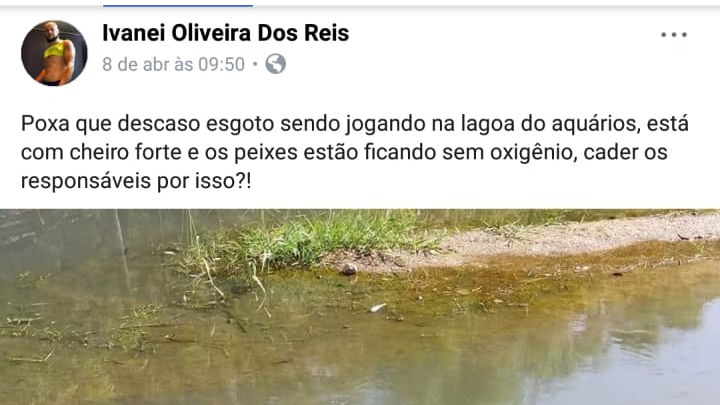This screenshot has height=405, width=720.
Task: Click the word oxigênio in post text
Action: (x=533, y=153)
